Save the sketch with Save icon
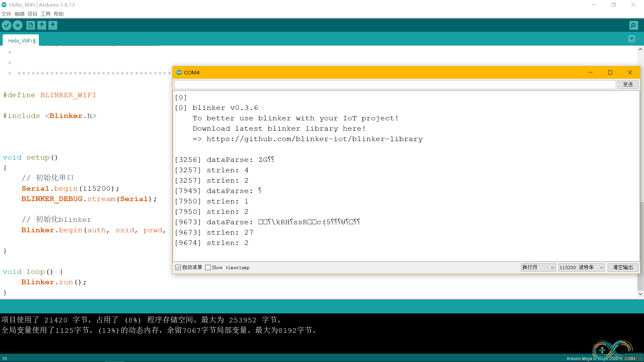 [x=53, y=25]
